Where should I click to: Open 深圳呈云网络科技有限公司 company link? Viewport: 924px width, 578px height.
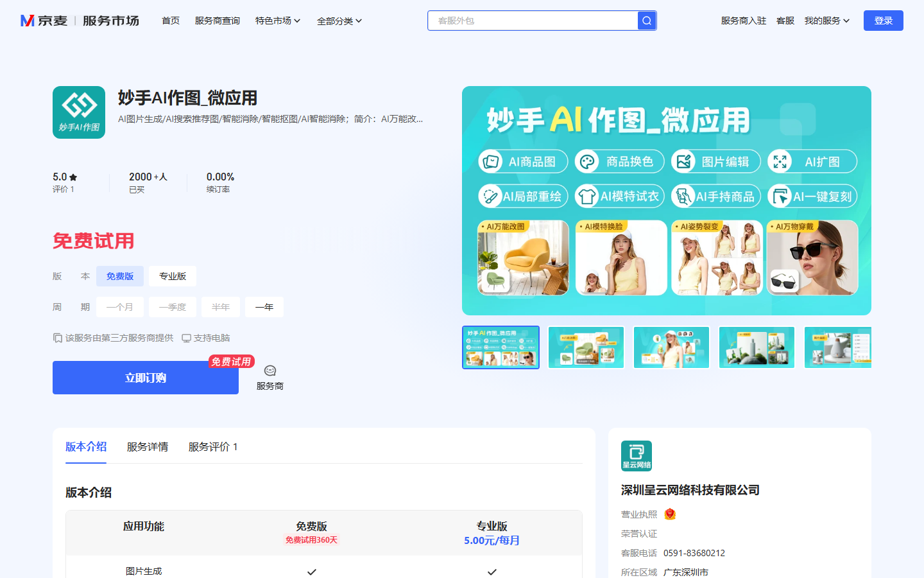tap(690, 490)
